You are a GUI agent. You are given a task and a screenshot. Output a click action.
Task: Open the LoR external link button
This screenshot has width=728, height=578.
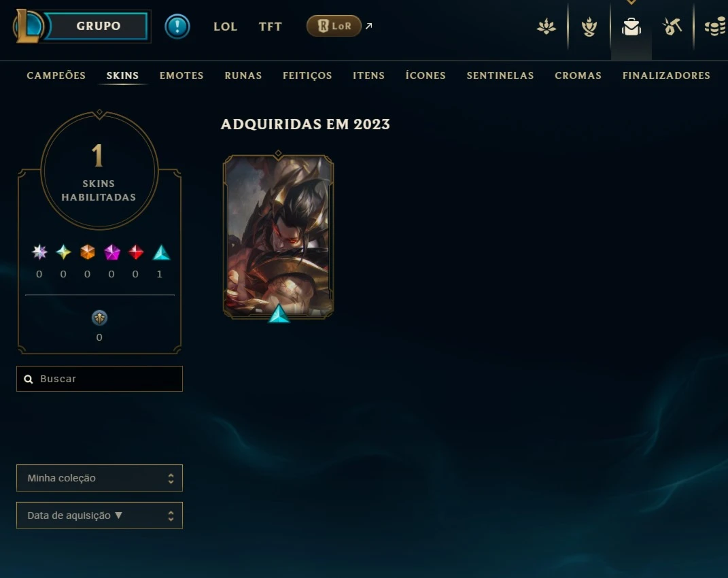pyautogui.click(x=334, y=26)
